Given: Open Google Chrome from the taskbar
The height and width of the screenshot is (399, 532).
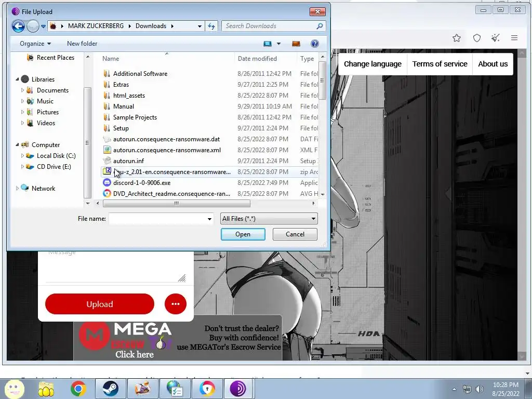Looking at the screenshot, I should (x=78, y=389).
